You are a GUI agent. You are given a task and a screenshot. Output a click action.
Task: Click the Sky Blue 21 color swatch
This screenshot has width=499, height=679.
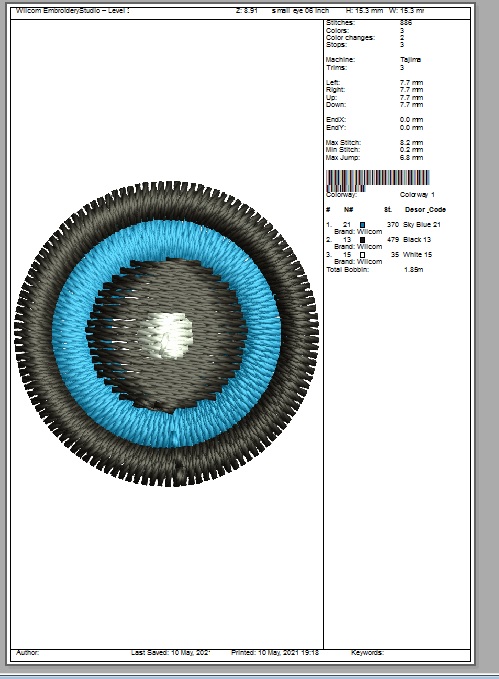click(363, 225)
